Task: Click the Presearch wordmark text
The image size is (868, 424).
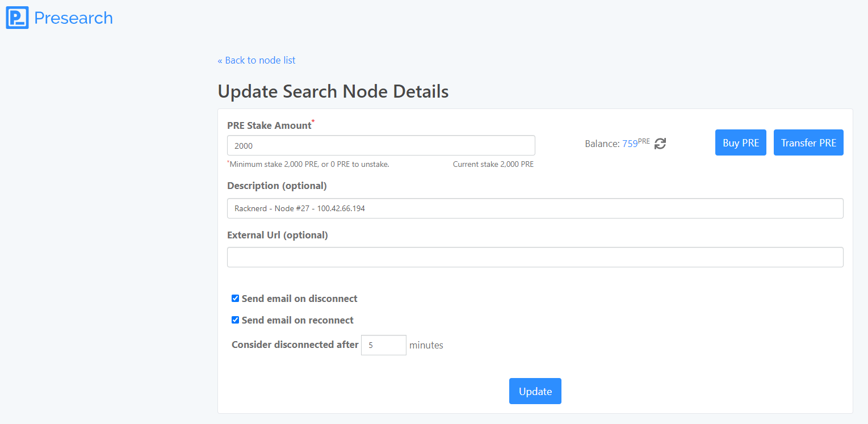Action: (73, 18)
